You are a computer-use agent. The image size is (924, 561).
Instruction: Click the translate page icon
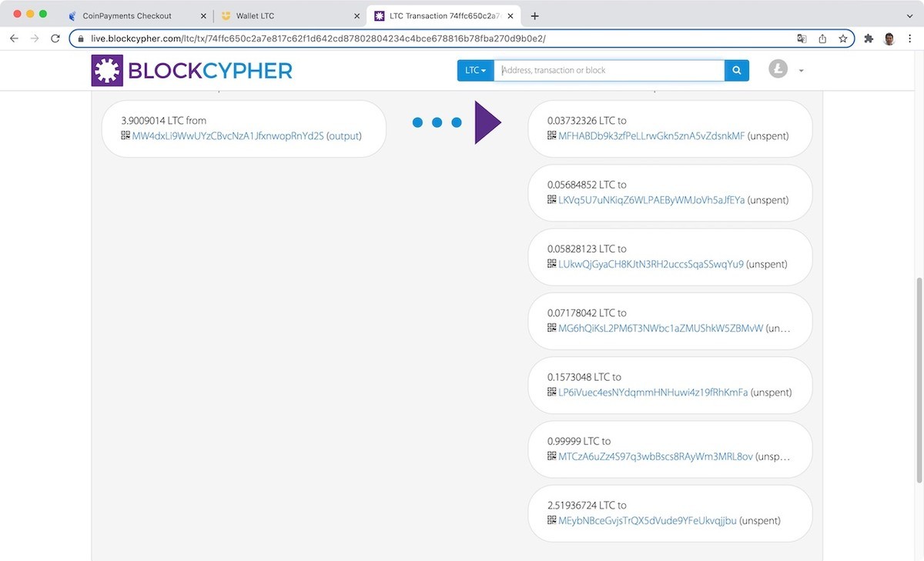coord(802,38)
